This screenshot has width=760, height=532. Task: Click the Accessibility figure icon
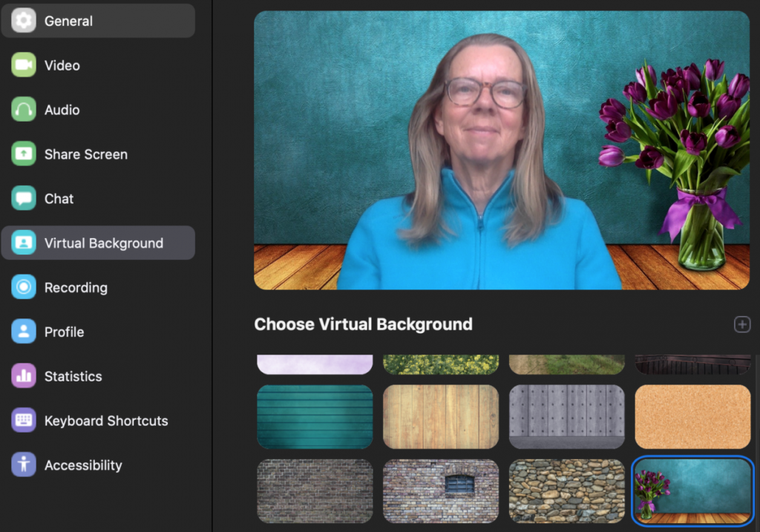click(x=24, y=465)
